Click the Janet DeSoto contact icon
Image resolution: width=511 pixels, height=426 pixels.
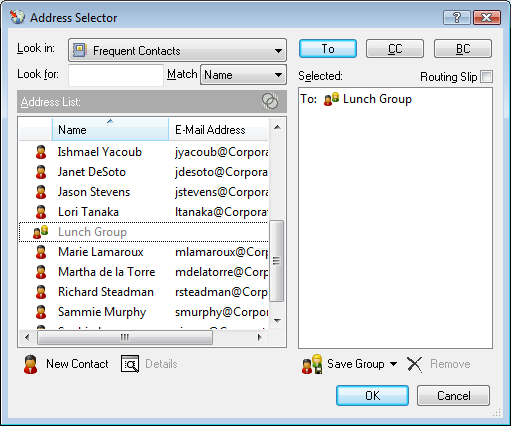41,172
